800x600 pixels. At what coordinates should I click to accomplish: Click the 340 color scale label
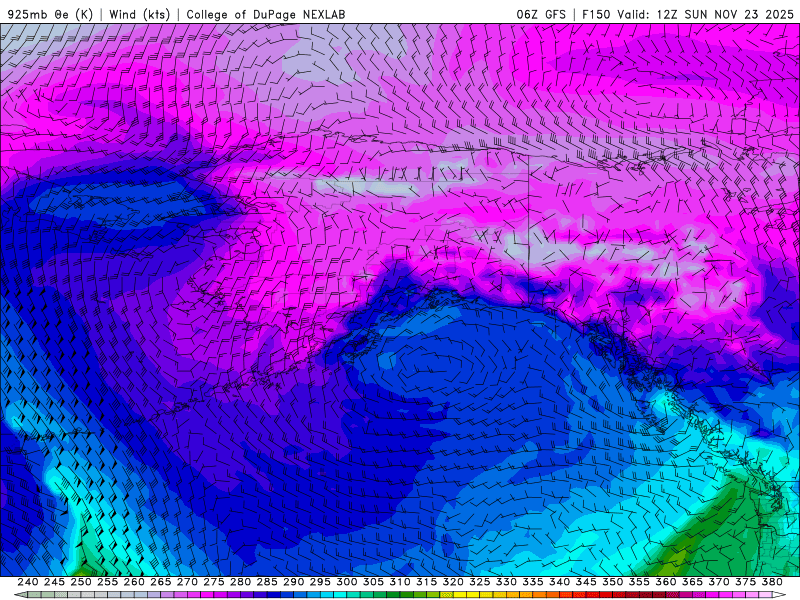pos(559,582)
